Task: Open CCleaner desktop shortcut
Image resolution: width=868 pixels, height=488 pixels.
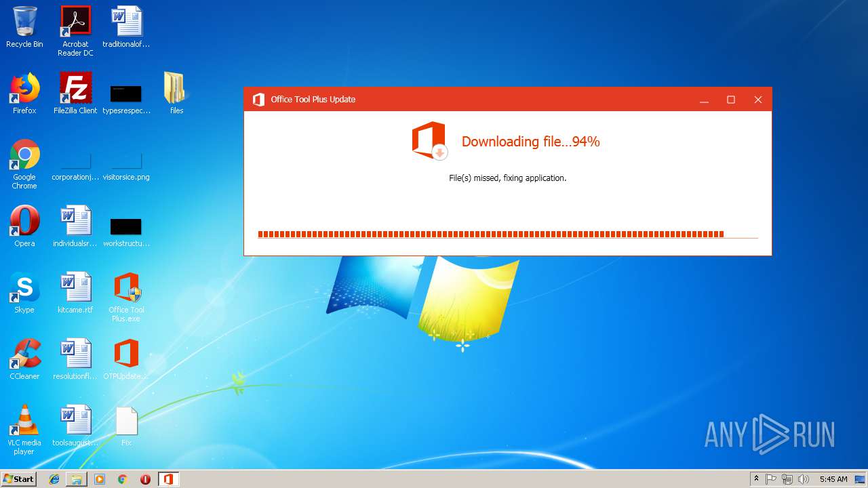Action: coord(24,359)
